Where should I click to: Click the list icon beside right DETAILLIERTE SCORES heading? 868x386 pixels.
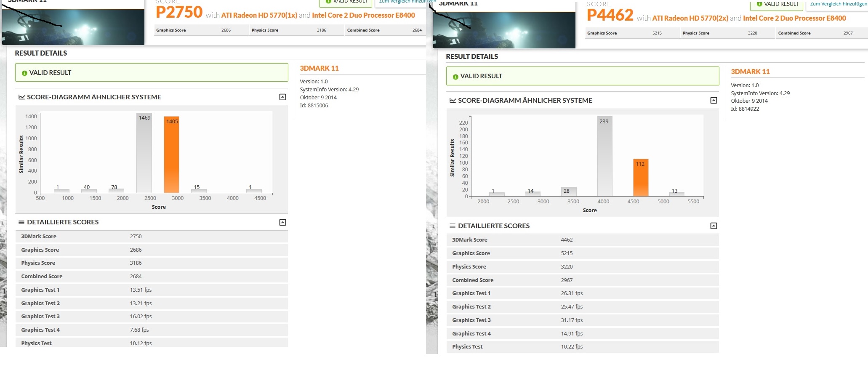(453, 226)
